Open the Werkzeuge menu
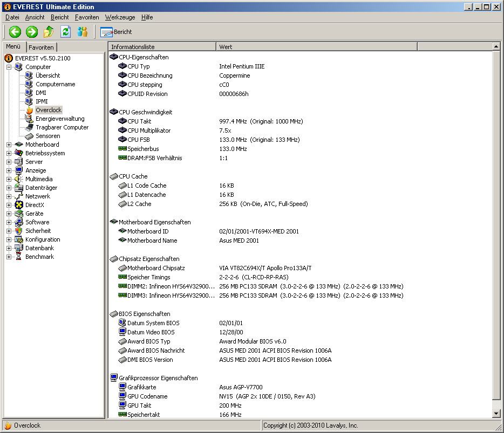This screenshot has width=504, height=433. [120, 17]
